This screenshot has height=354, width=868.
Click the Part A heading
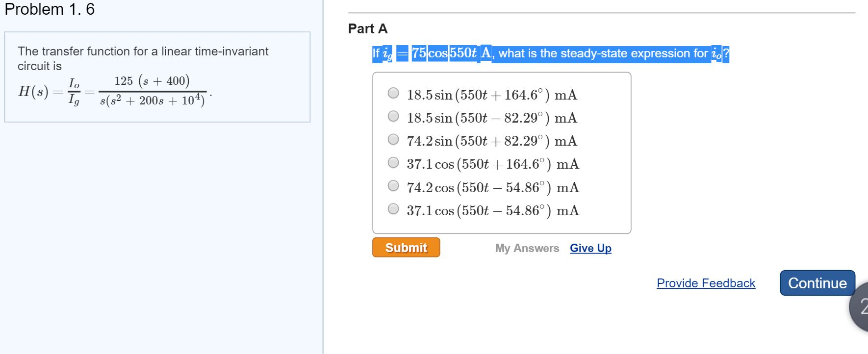click(367, 29)
